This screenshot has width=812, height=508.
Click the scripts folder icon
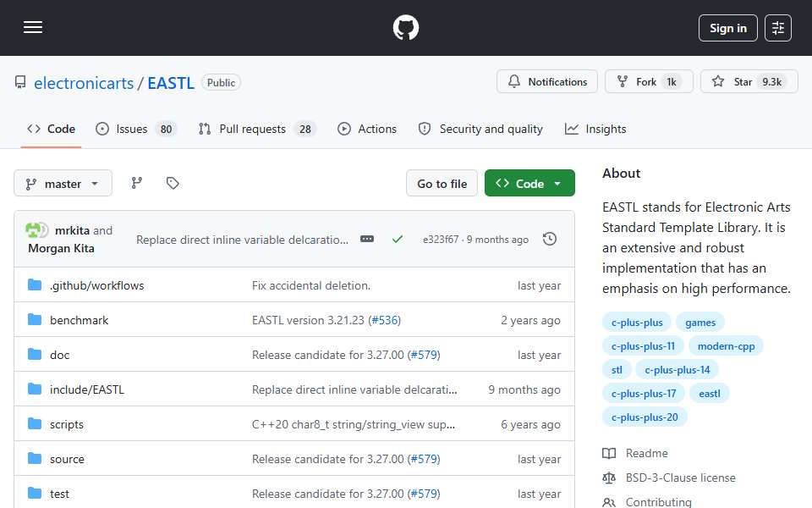[x=35, y=423]
